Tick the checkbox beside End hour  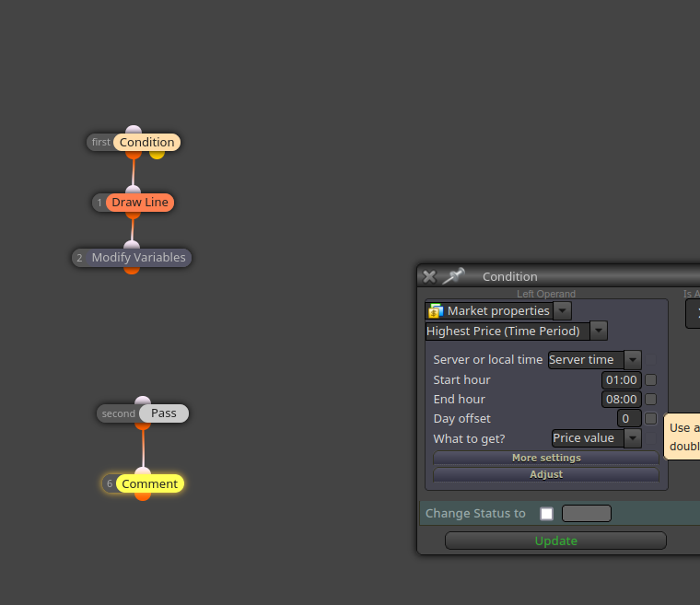651,399
